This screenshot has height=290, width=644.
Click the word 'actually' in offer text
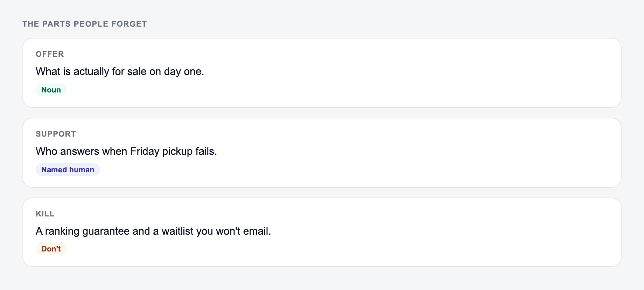click(91, 71)
